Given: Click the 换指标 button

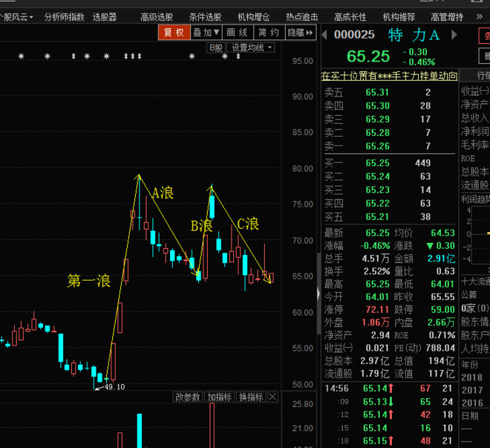Looking at the screenshot, I should 251,397.
